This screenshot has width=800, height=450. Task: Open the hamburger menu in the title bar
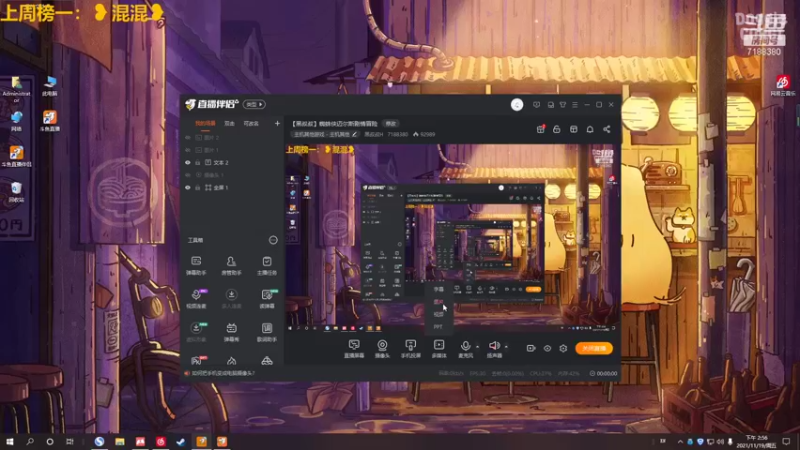[575, 105]
